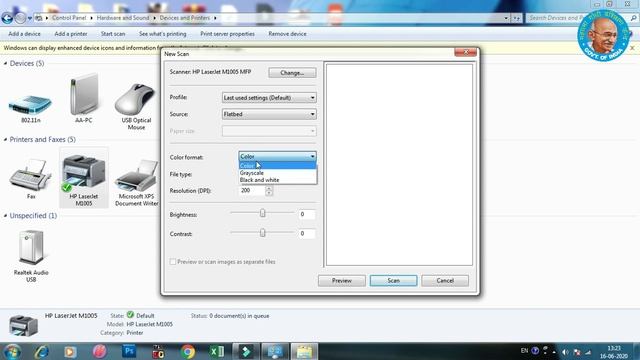Click Devices and Printers breadcrumb

[x=184, y=18]
